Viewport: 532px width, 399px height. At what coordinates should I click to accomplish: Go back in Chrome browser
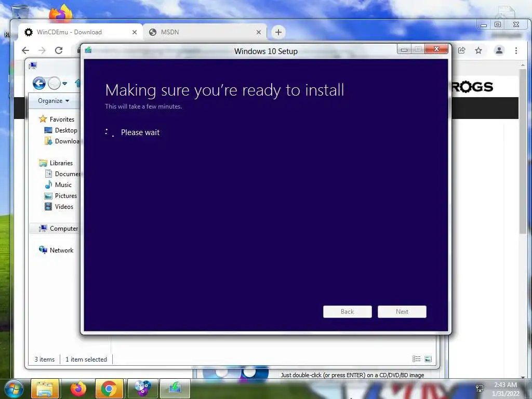(25, 50)
